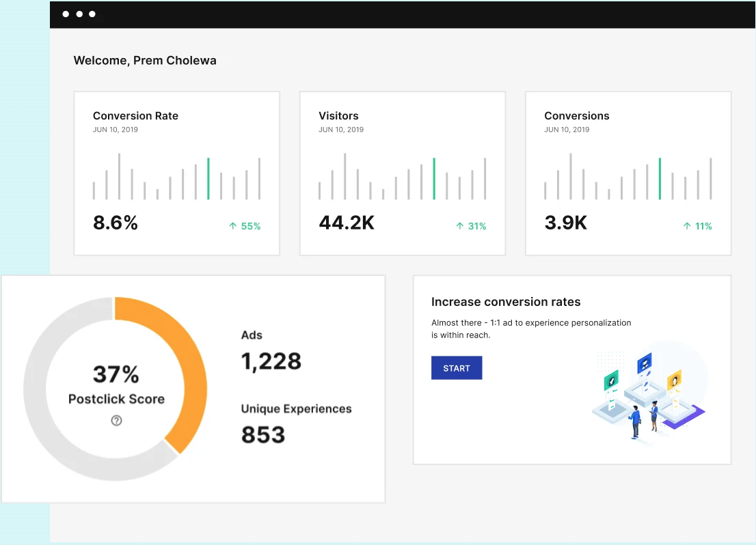Open the Conversion Rate card title

coord(135,115)
